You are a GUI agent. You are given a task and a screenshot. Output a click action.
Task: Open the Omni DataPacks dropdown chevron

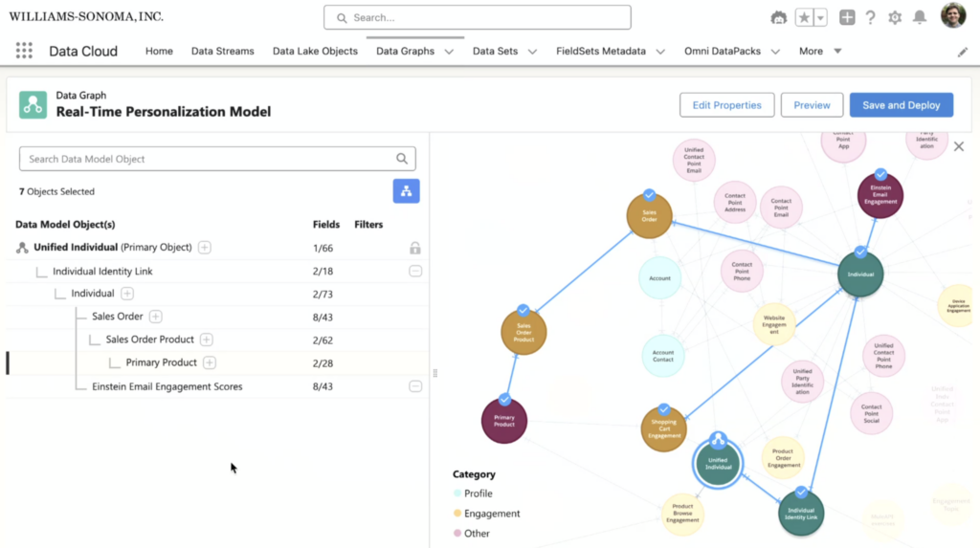775,52
